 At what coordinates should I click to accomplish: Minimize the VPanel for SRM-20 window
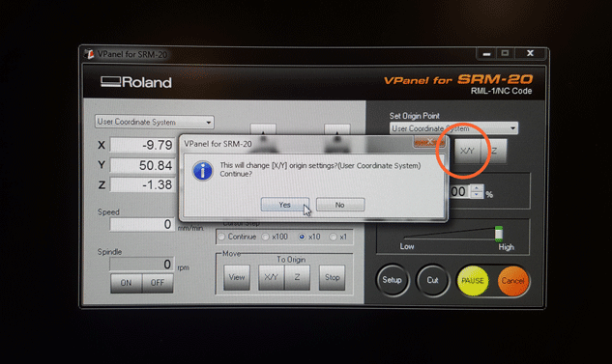click(x=486, y=53)
